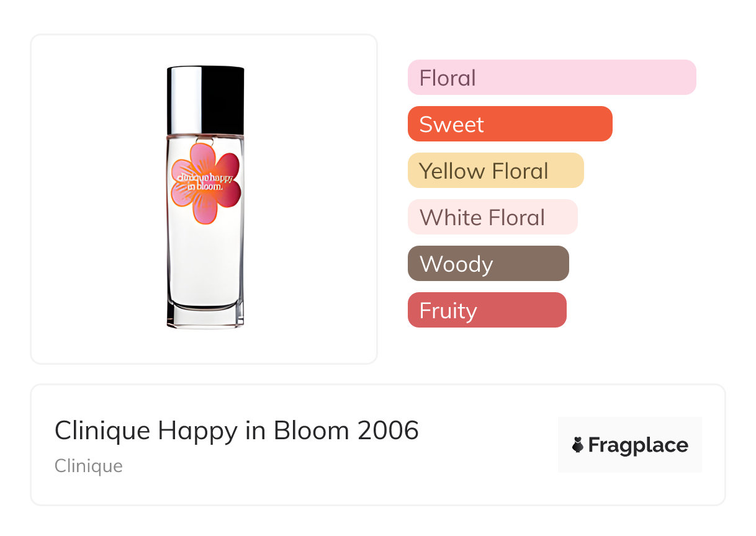This screenshot has width=756, height=536.
Task: Select the brown Woody accord bar
Action: [x=488, y=264]
